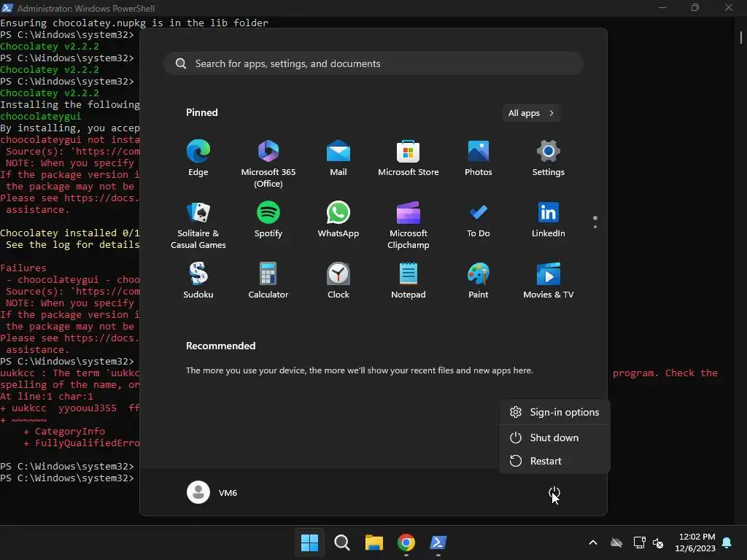Click 'program. Check the' red text
This screenshot has height=560, width=747.
pyautogui.click(x=665, y=373)
